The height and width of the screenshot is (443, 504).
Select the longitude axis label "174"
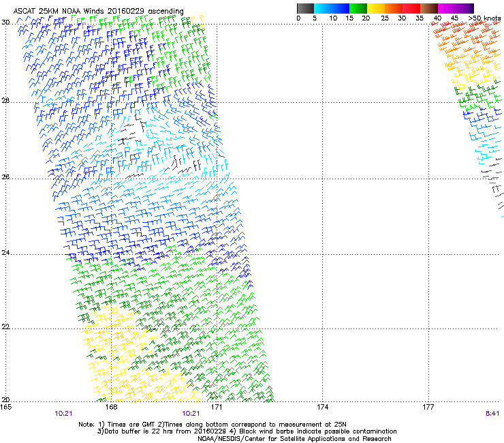[x=322, y=407]
